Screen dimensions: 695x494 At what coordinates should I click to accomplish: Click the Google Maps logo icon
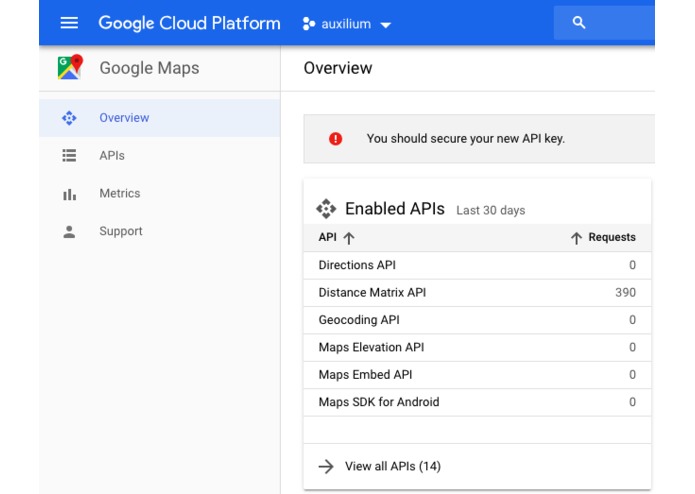click(x=70, y=68)
